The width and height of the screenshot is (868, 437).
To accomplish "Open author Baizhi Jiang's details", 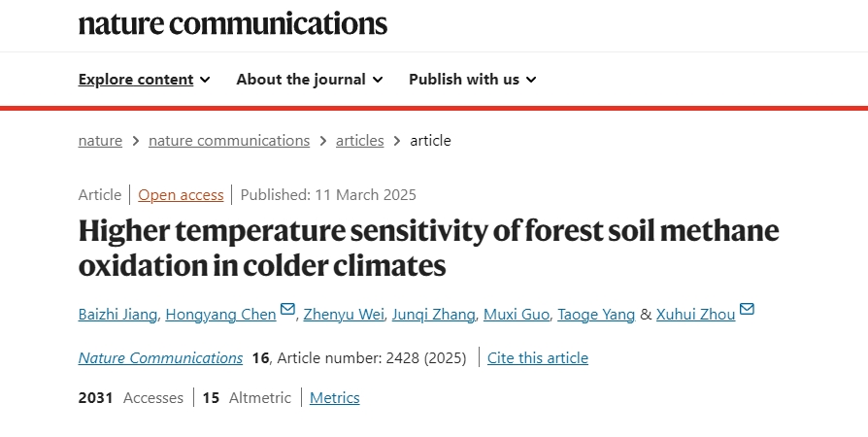I will tap(117, 315).
